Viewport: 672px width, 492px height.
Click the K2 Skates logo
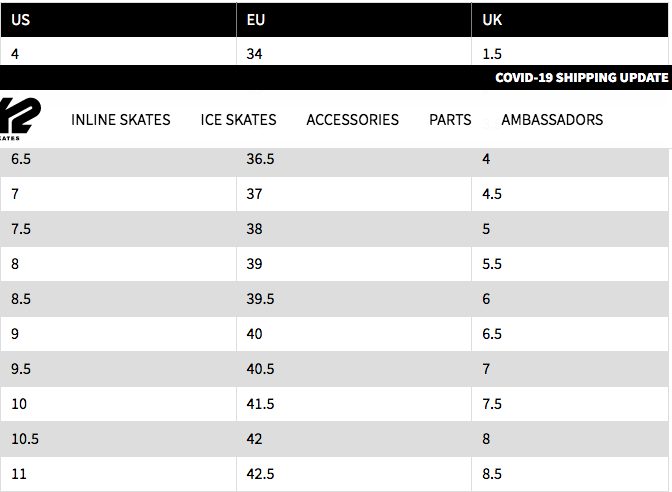[x=18, y=119]
